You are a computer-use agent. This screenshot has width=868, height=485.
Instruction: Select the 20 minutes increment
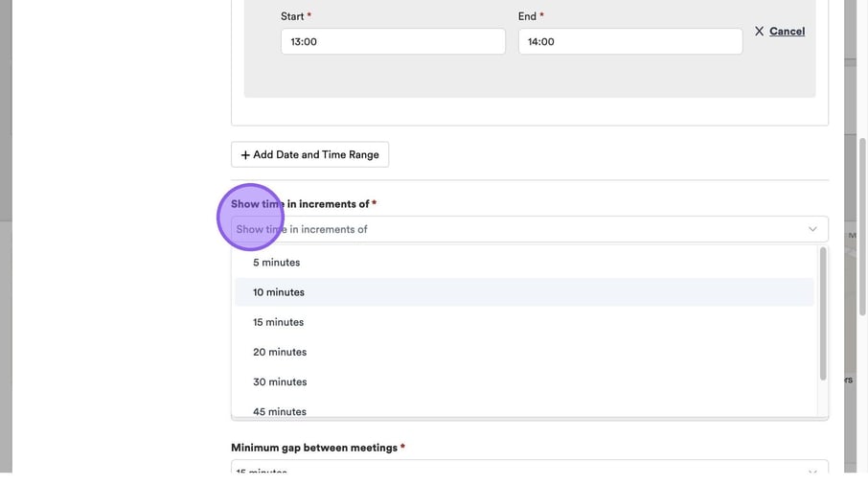280,352
